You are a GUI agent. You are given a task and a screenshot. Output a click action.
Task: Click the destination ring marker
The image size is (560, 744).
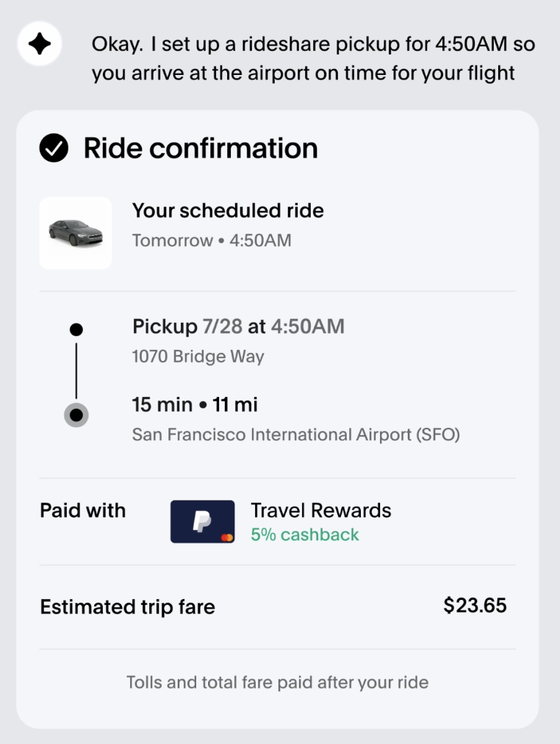[x=76, y=415]
